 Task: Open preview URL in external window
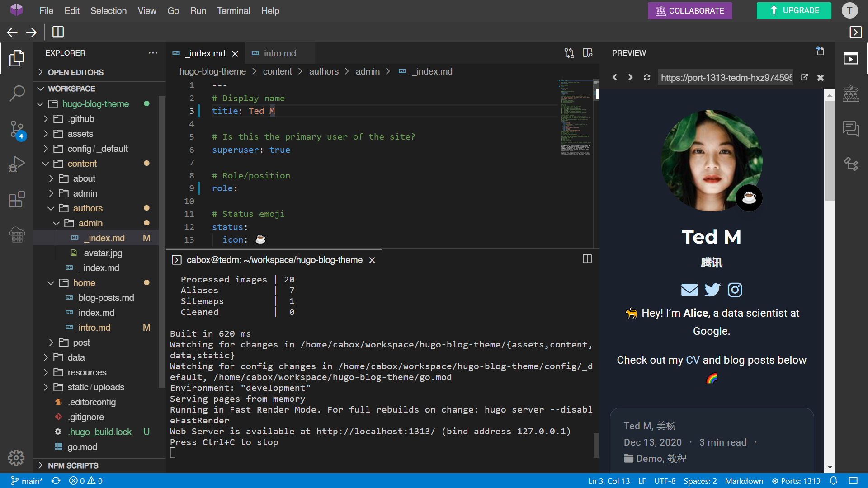[804, 77]
